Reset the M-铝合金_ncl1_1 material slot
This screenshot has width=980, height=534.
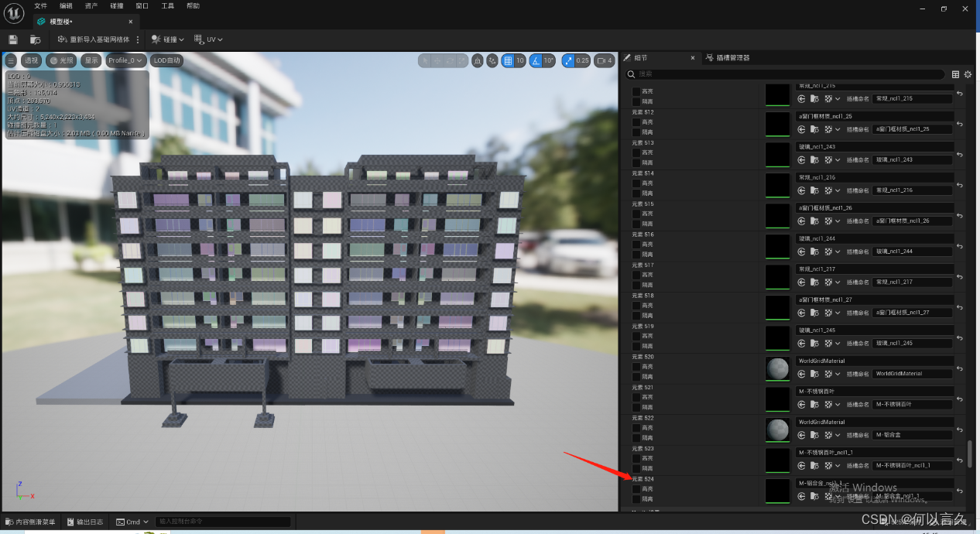960,491
